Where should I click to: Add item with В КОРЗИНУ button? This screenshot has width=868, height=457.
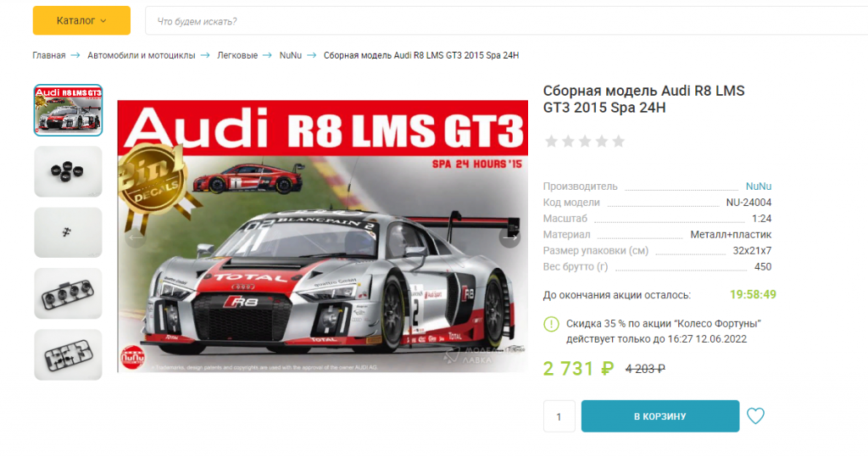point(659,416)
